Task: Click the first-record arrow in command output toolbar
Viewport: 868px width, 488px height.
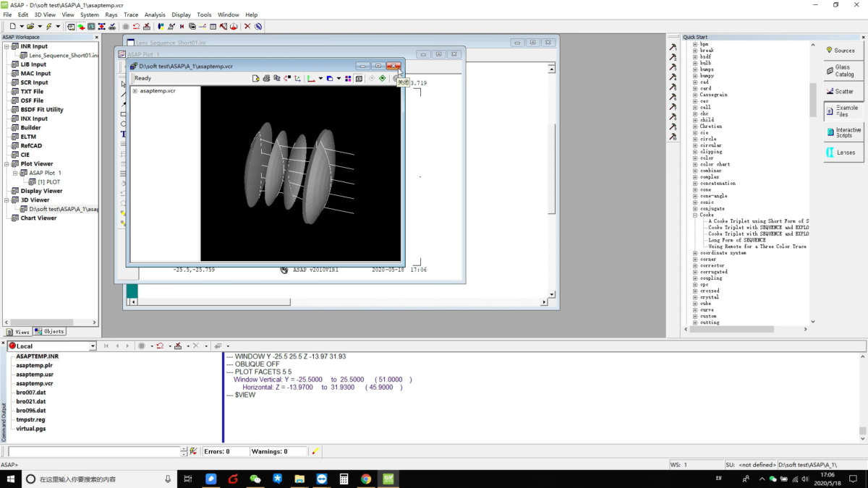Action: pyautogui.click(x=106, y=346)
